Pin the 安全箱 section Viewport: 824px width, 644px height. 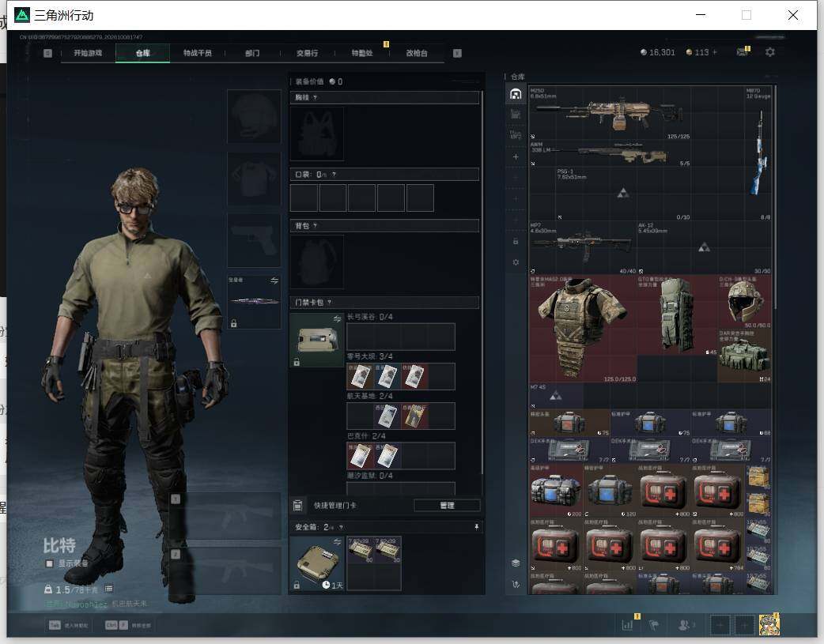coord(476,527)
